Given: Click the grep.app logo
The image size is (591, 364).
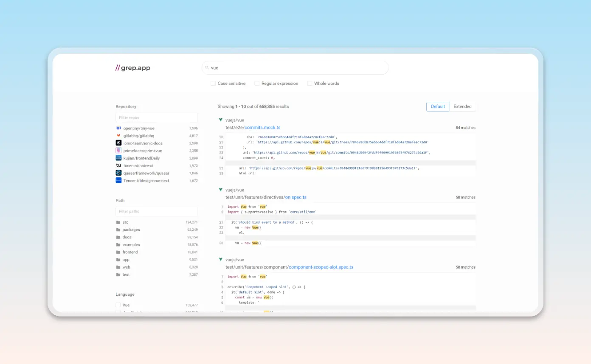Looking at the screenshot, I should click(x=133, y=68).
